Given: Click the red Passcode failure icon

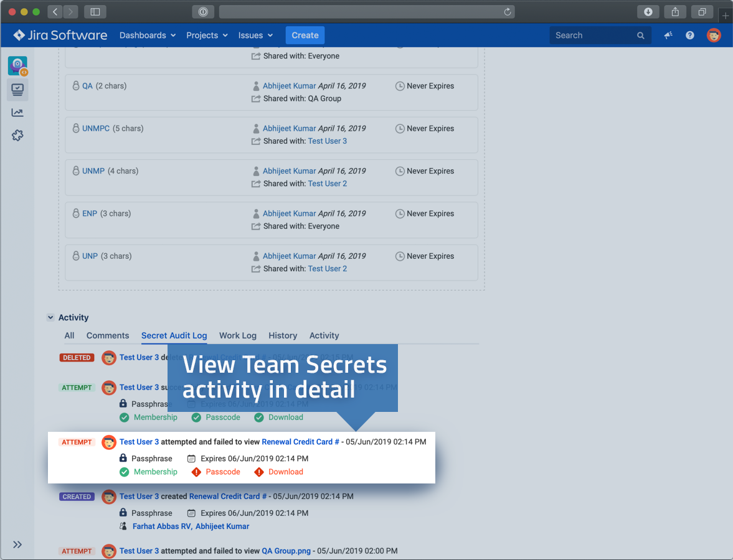Looking at the screenshot, I should click(196, 472).
